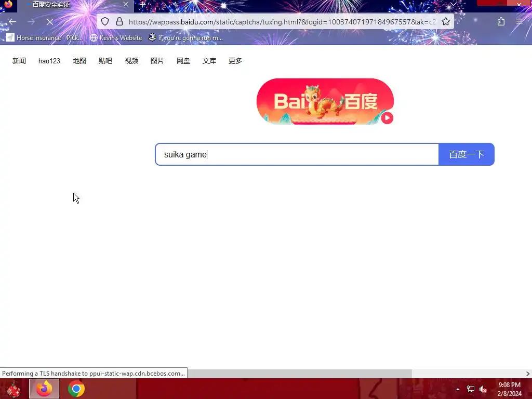Open the 'if you're gonna run m...' bookmark
The height and width of the screenshot is (399, 532).
185,37
